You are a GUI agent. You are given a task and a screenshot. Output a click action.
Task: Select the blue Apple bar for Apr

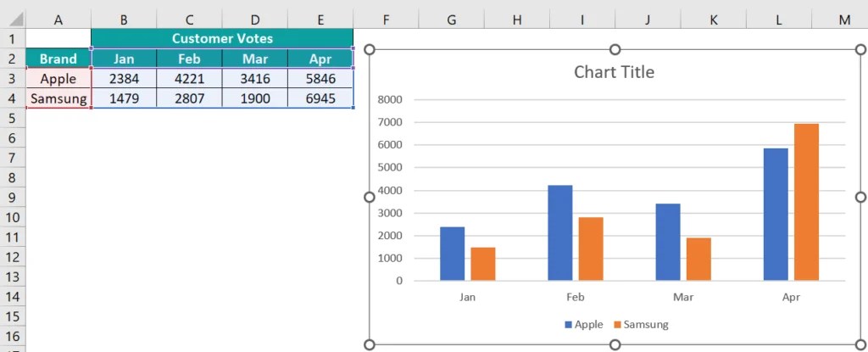click(776, 214)
